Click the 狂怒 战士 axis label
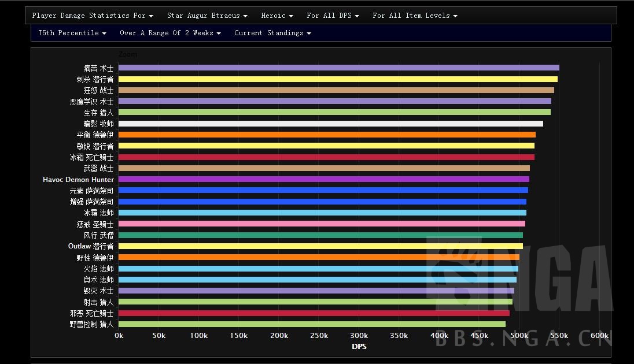634x364 pixels. point(98,91)
